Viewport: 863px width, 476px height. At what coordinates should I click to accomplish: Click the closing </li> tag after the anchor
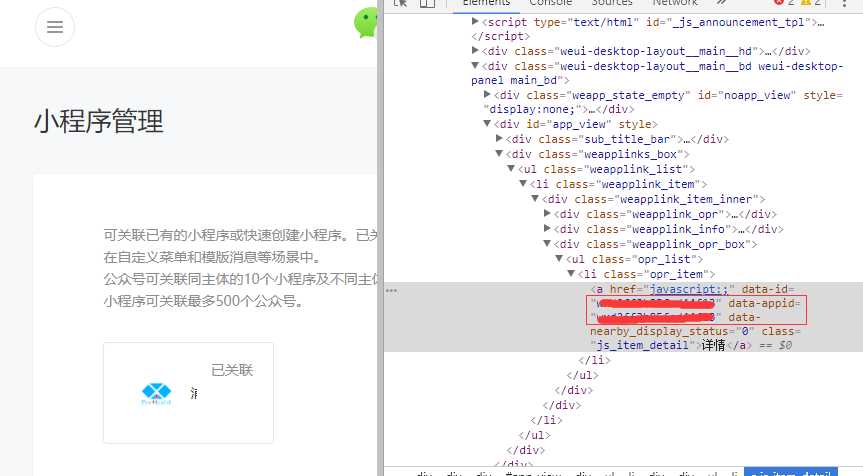(594, 360)
